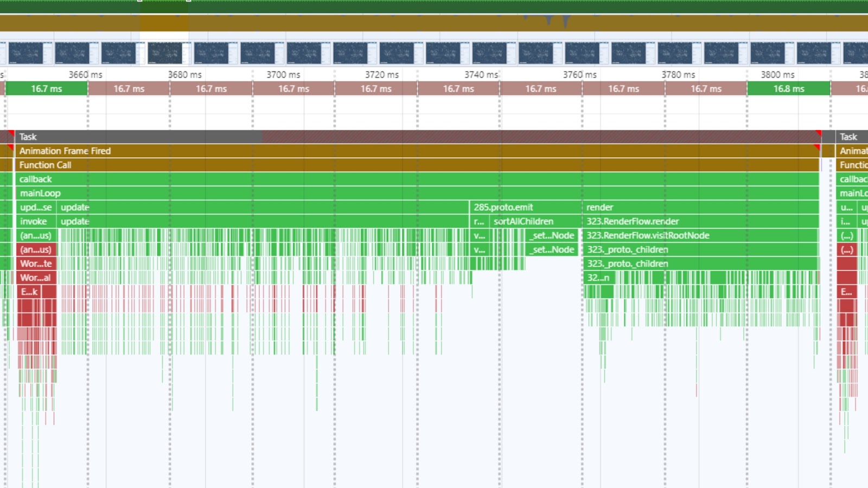Click the green (...) bar in the second task
868x488 pixels.
[846, 235]
